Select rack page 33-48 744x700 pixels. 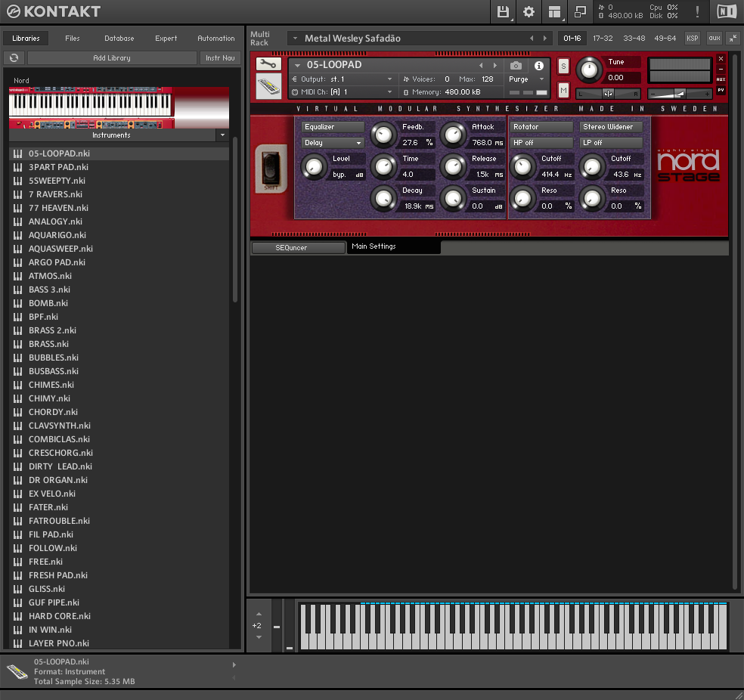click(x=634, y=39)
